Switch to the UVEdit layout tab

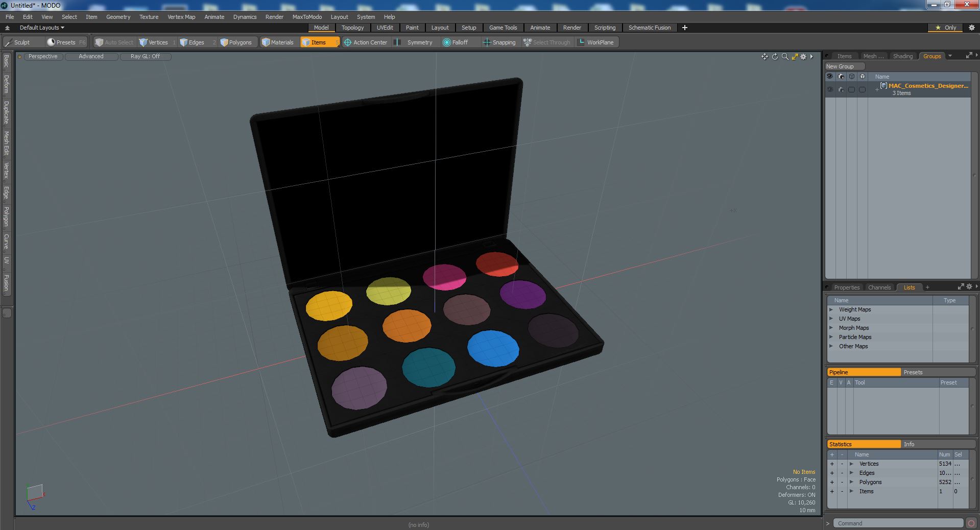point(385,28)
